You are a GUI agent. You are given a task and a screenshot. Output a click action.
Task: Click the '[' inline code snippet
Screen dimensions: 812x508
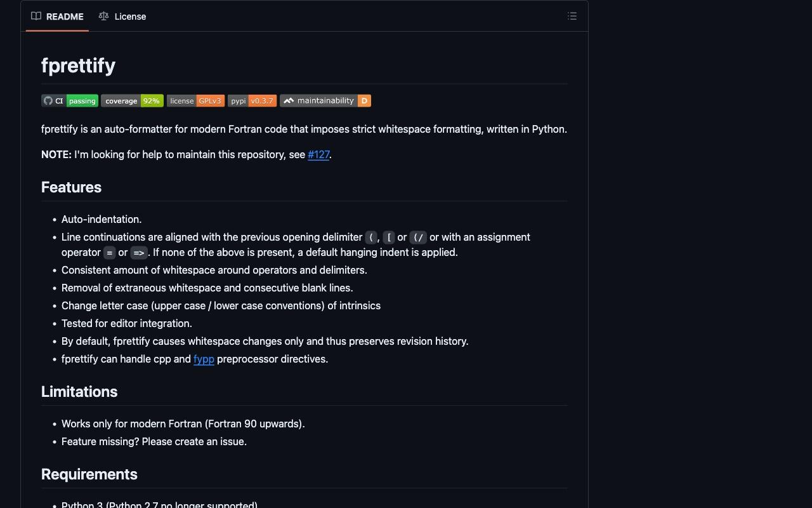(x=389, y=237)
